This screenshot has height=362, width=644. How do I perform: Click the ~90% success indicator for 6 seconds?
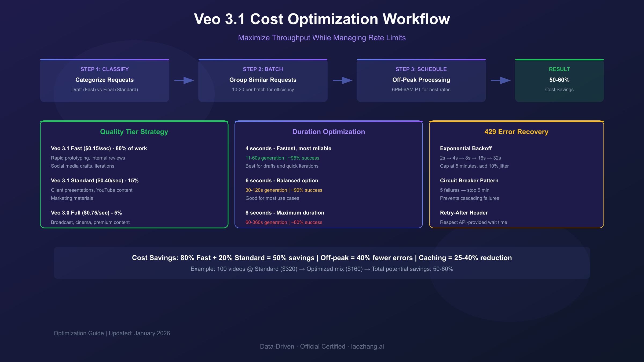(x=307, y=190)
